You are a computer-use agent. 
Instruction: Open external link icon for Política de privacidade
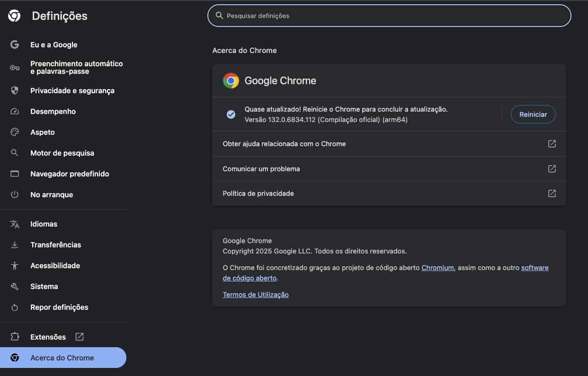552,193
